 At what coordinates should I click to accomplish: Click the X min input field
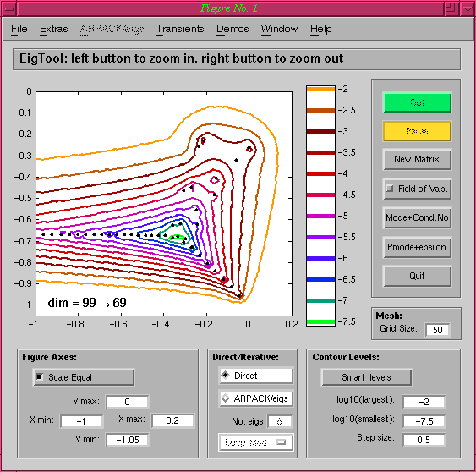[x=81, y=421]
